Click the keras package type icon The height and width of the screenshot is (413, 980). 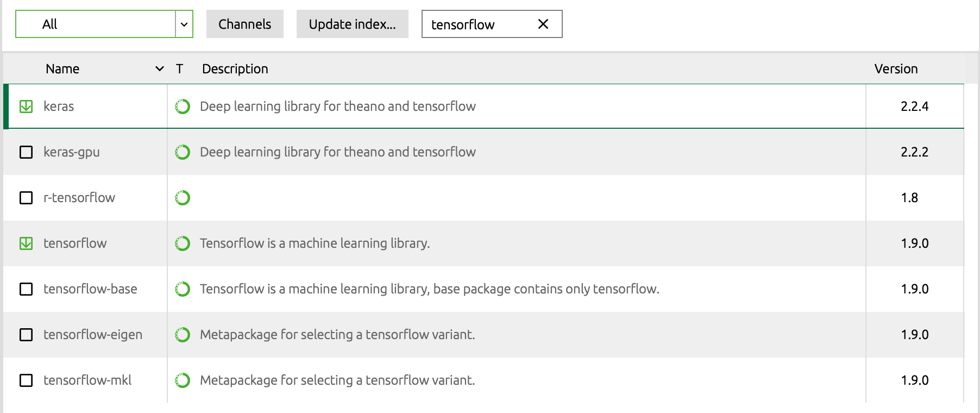pyautogui.click(x=183, y=107)
